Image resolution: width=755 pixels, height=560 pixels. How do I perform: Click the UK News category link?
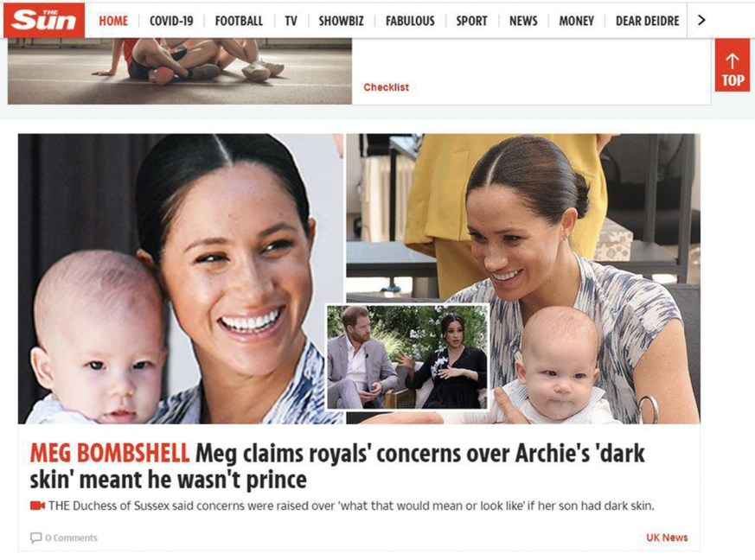click(x=667, y=538)
